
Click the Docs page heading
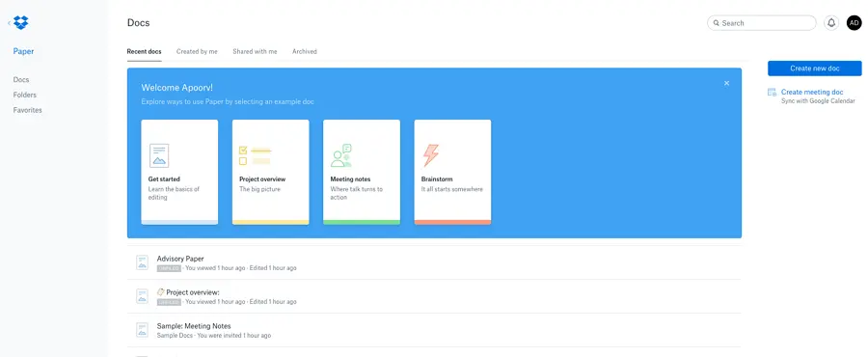click(x=138, y=23)
